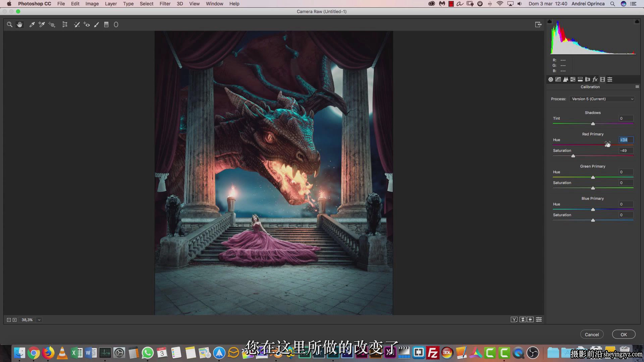Select the White Balance eyedropper tool

pyautogui.click(x=32, y=24)
